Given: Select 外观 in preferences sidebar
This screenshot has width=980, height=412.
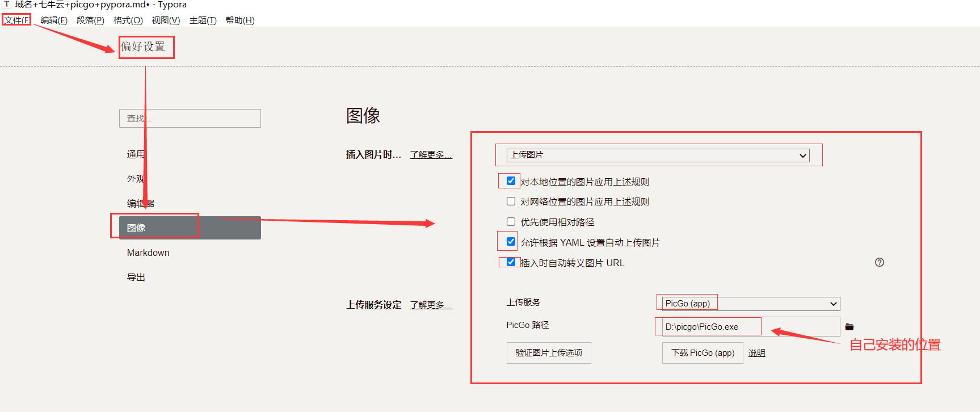Looking at the screenshot, I should point(190,179).
